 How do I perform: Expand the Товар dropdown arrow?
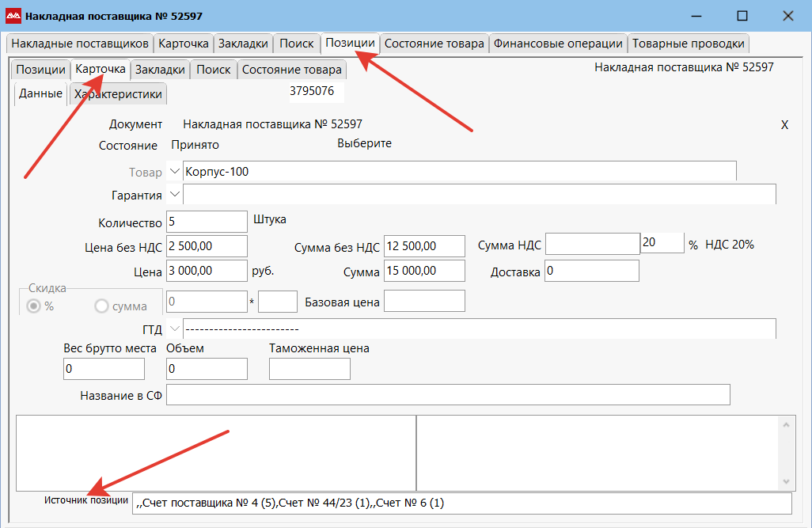point(174,172)
